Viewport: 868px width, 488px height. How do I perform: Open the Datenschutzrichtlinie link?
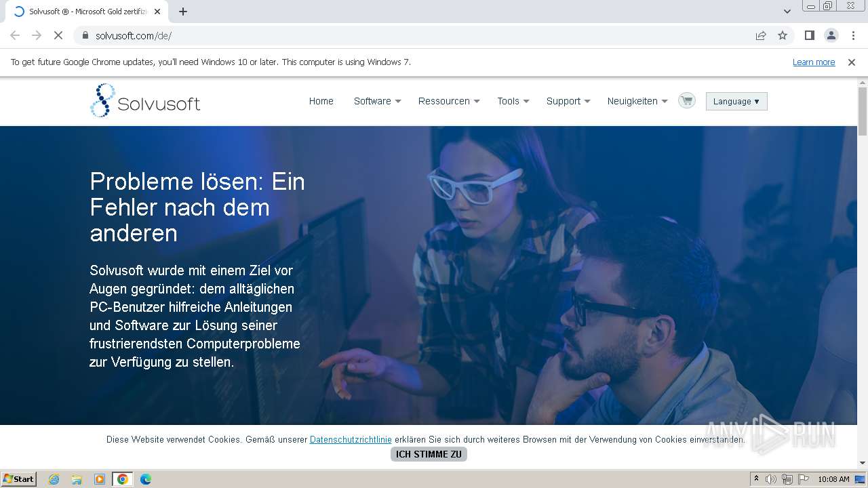351,439
